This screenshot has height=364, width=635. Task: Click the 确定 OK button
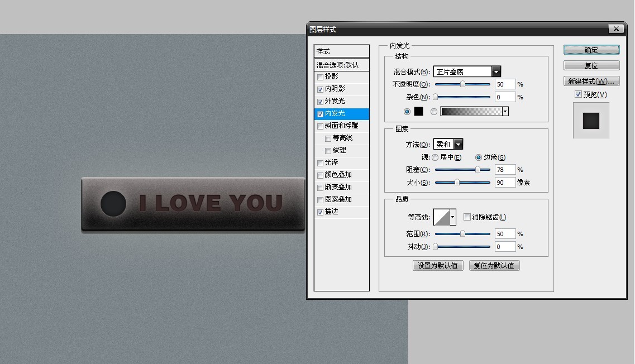pos(591,50)
